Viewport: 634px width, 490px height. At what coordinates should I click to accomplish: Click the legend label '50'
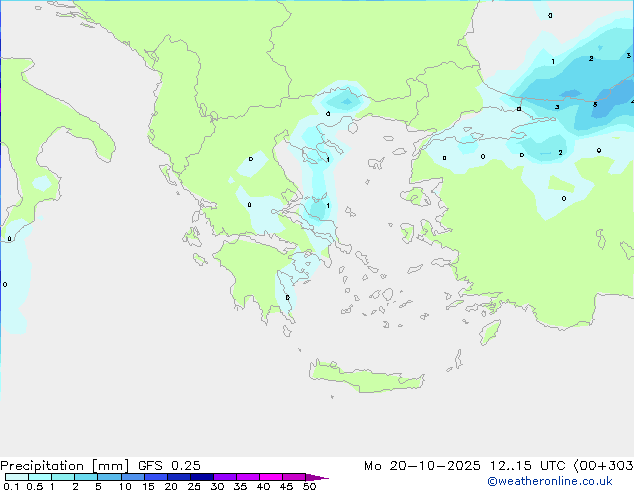pos(309,486)
